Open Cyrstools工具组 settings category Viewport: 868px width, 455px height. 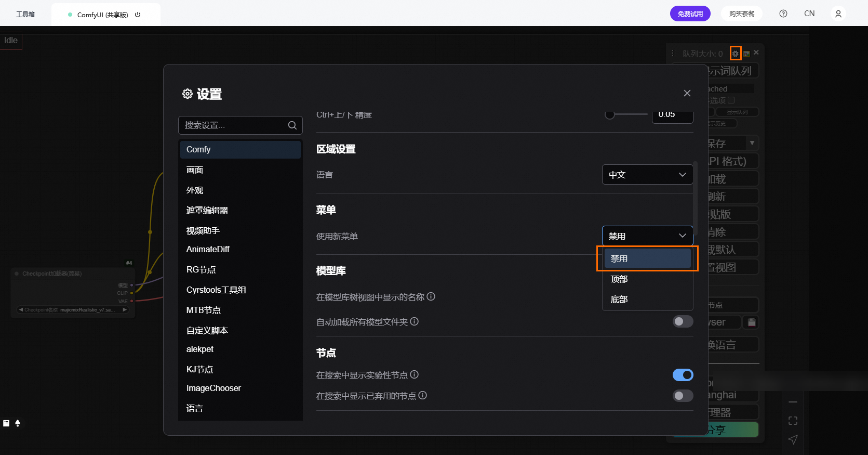coord(241,290)
